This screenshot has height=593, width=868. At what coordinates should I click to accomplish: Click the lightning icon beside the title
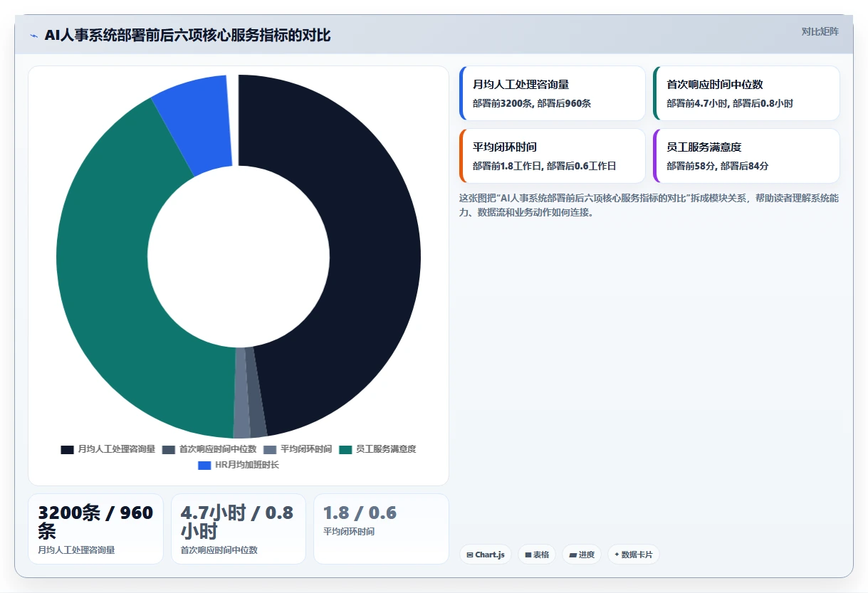pyautogui.click(x=33, y=36)
